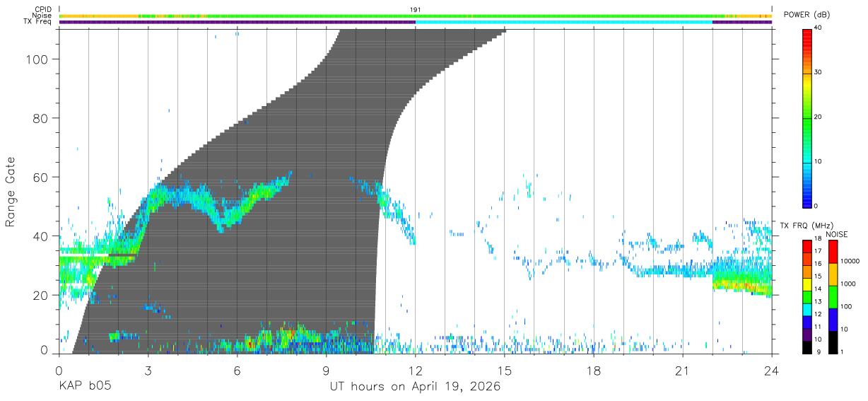Click the x-axis tick label 6

coord(237,370)
